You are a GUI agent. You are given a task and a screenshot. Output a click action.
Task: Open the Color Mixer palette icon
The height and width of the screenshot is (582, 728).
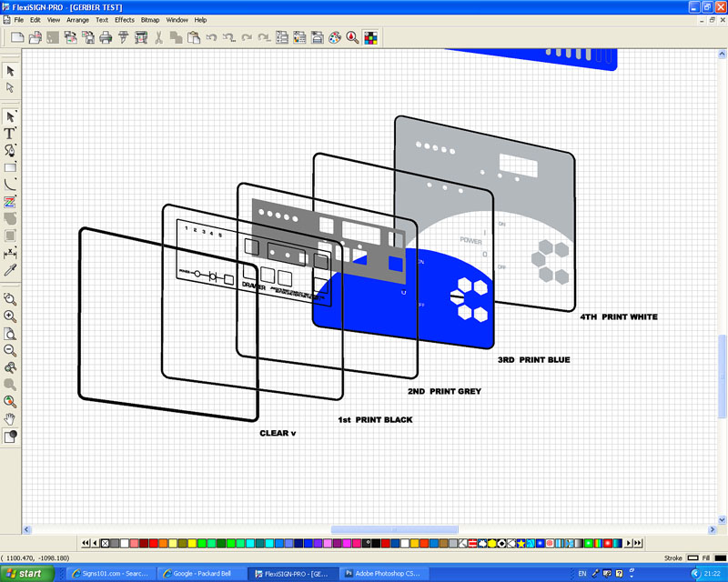click(x=335, y=37)
